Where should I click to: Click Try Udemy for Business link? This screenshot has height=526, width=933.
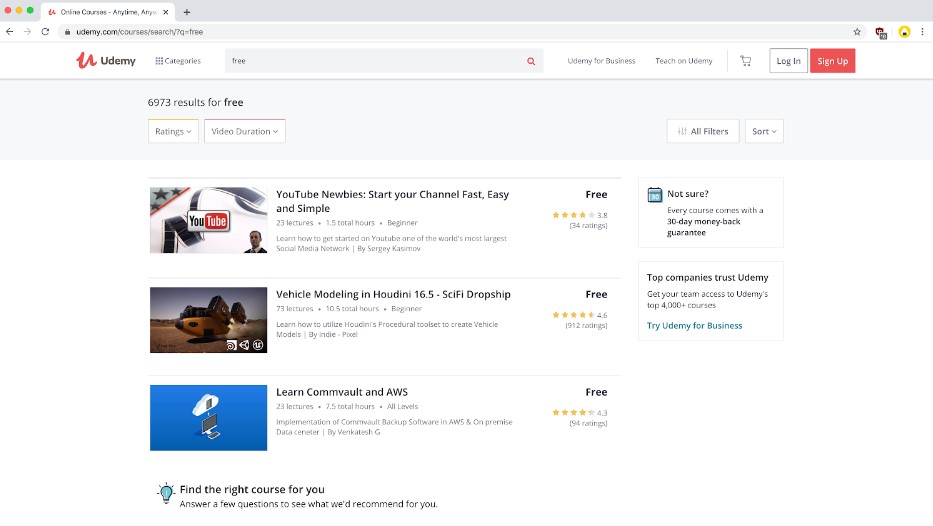click(x=694, y=325)
